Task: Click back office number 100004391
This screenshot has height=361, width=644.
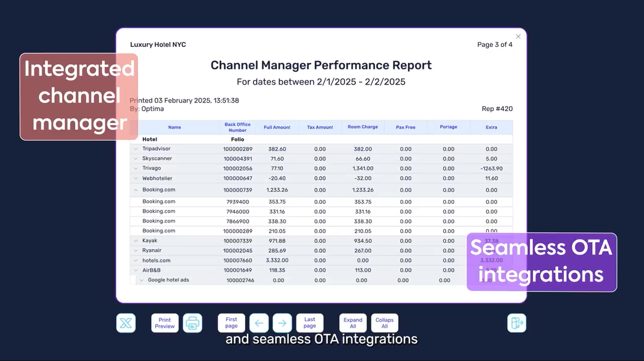Action: click(238, 159)
